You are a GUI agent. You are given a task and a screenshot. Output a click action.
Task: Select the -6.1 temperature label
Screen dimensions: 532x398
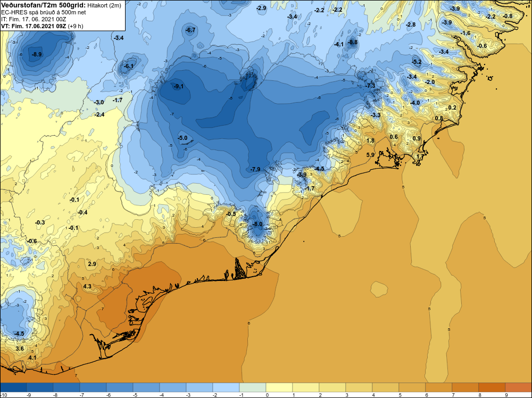click(129, 66)
